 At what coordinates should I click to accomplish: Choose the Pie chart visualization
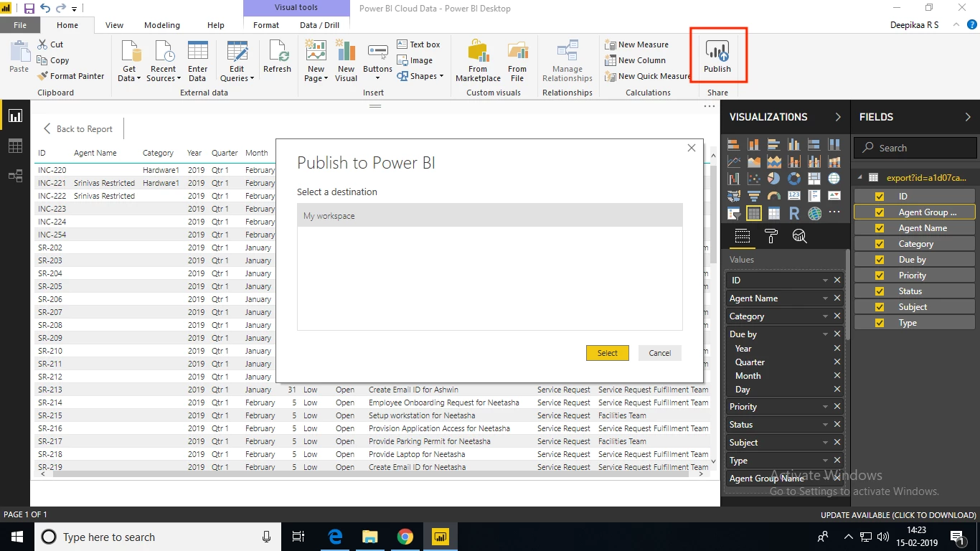773,178
